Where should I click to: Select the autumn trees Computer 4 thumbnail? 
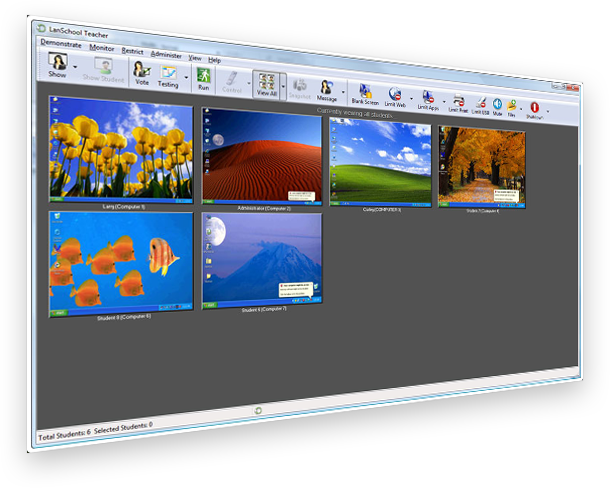click(x=482, y=167)
